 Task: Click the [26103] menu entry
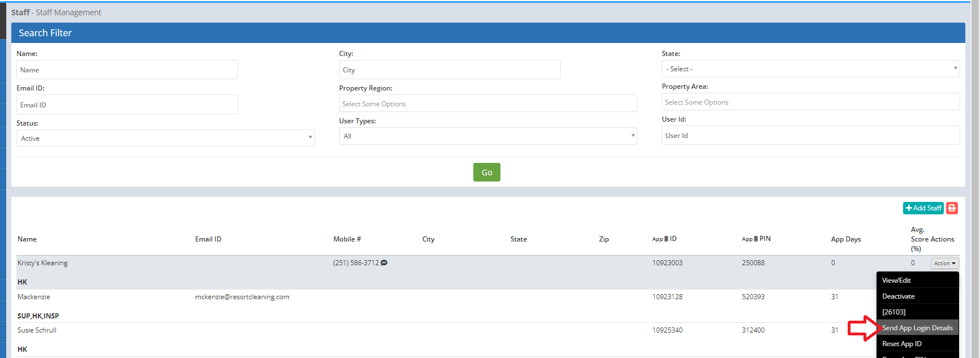(893, 312)
